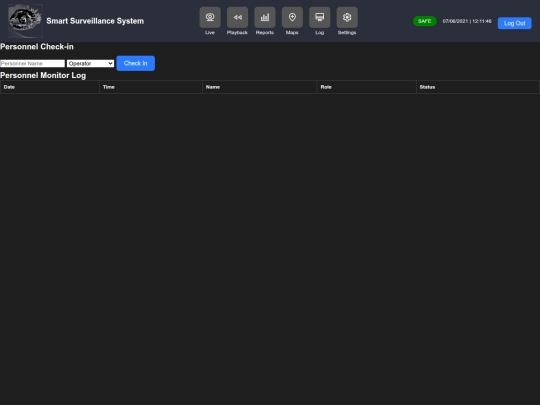Click the green SAFE status badge
This screenshot has height=405, width=540.
(425, 21)
